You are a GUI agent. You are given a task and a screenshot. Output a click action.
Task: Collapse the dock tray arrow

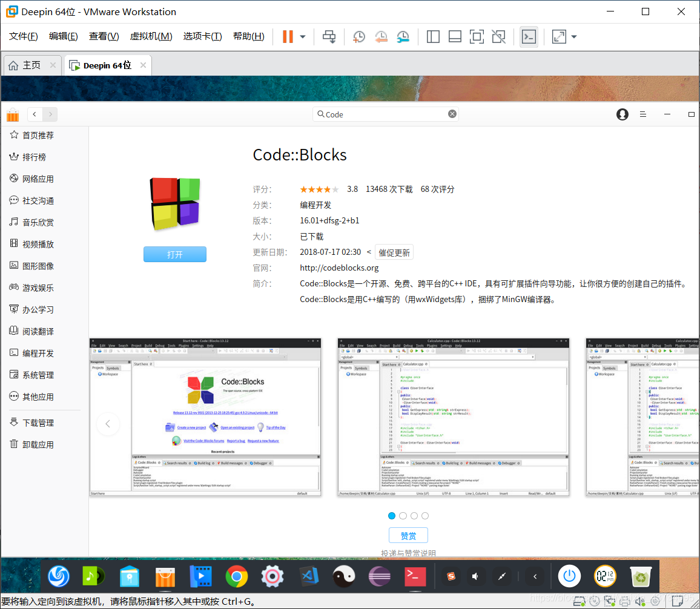[535, 576]
